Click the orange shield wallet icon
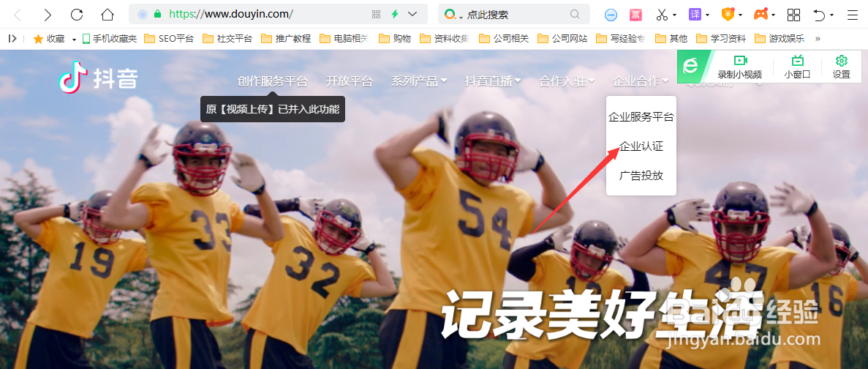Image resolution: width=868 pixels, height=369 pixels. [x=728, y=15]
